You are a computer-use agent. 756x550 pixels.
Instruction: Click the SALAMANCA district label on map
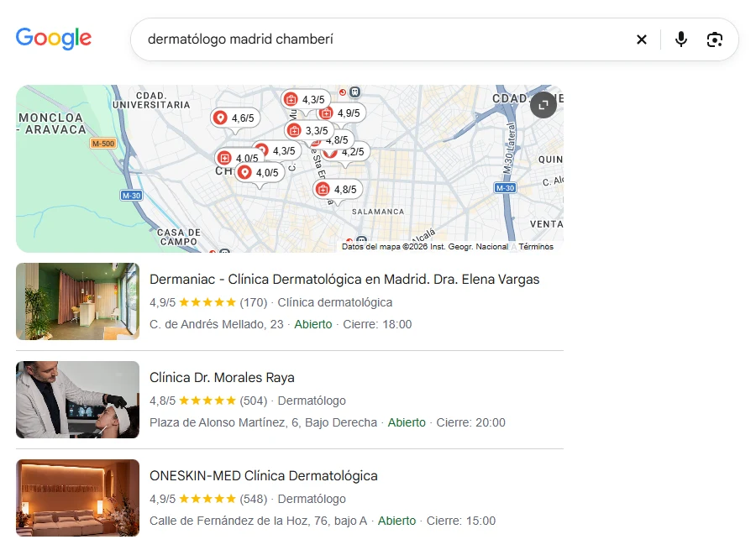pyautogui.click(x=378, y=212)
